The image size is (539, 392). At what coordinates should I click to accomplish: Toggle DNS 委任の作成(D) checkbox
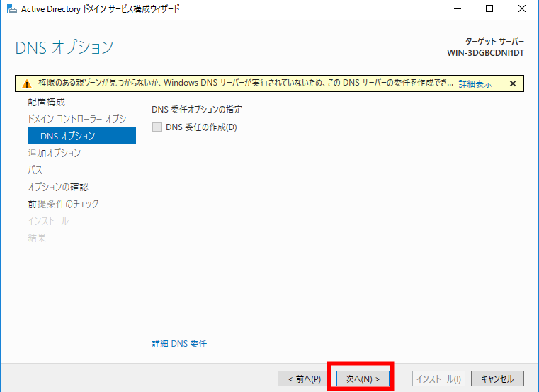(157, 127)
